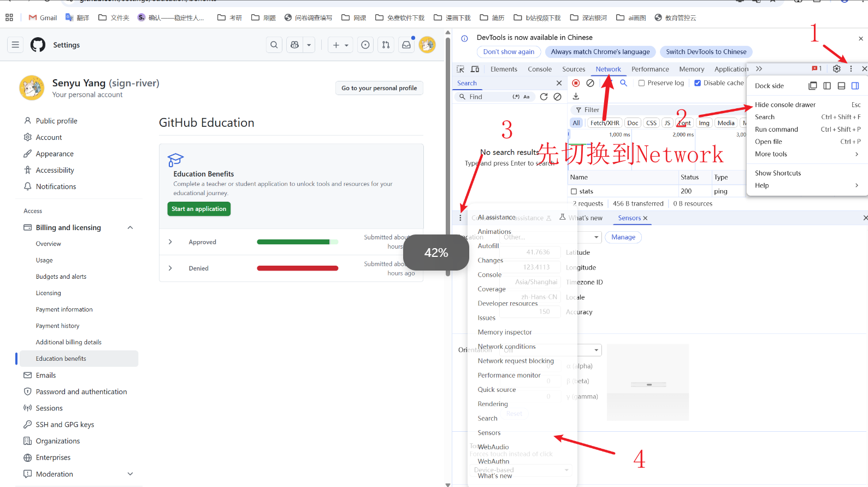Screen dimensions: 868x487
Task: Click the red Denied progress bar
Action: point(298,268)
